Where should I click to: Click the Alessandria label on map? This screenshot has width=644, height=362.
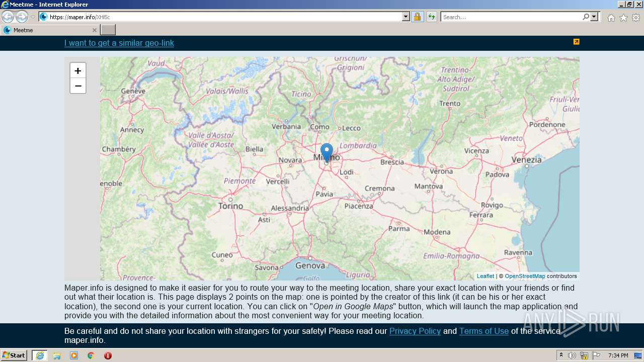[x=290, y=208]
